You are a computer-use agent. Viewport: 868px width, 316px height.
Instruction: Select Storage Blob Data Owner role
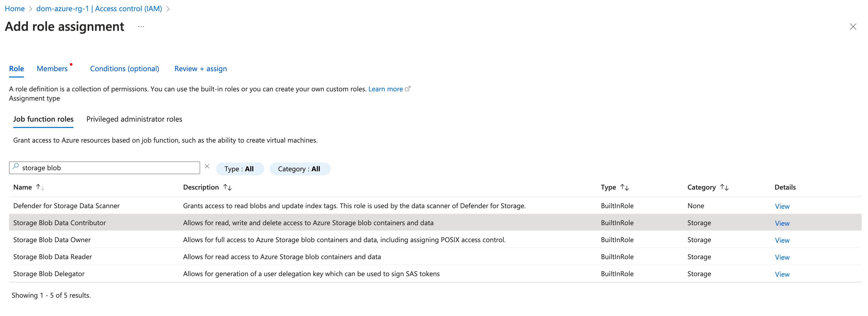click(52, 240)
